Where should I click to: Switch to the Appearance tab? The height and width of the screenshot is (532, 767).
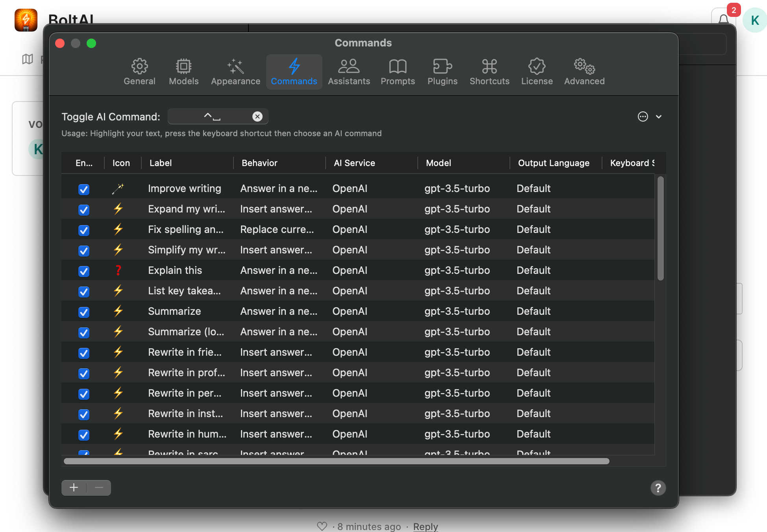click(235, 72)
